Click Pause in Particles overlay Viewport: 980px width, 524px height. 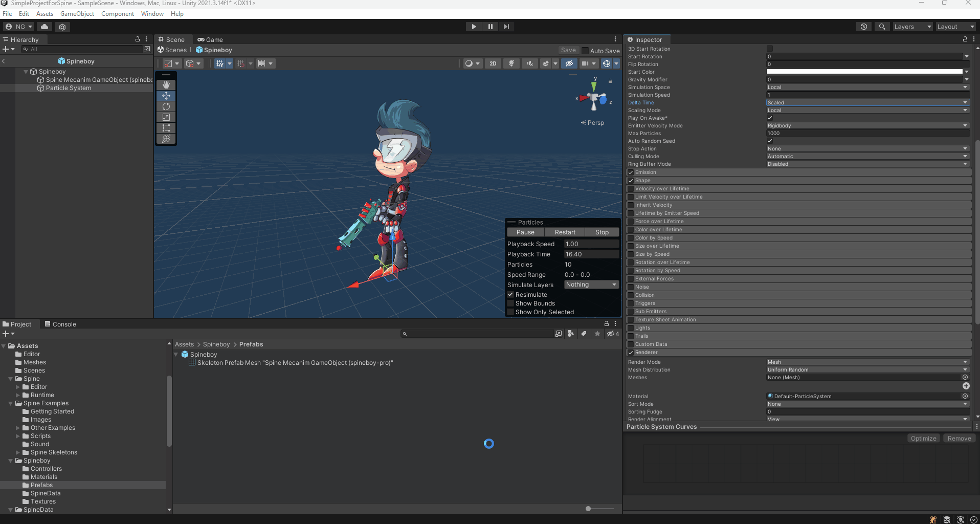(525, 232)
